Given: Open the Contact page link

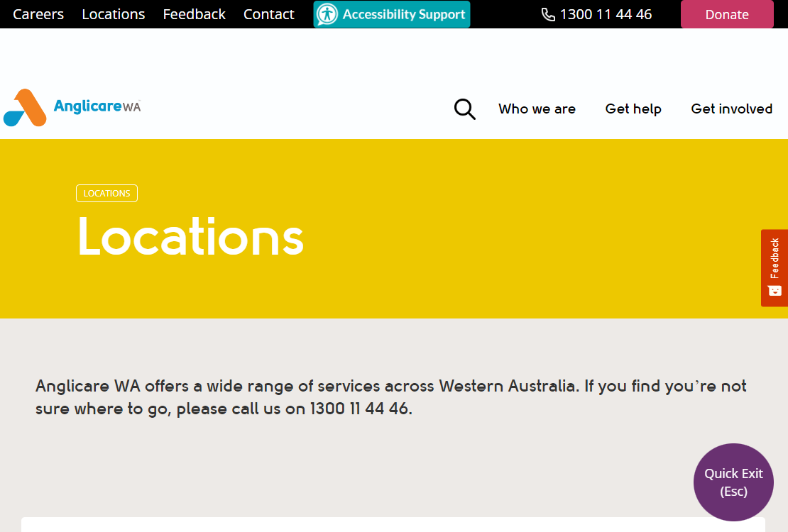Looking at the screenshot, I should point(269,14).
